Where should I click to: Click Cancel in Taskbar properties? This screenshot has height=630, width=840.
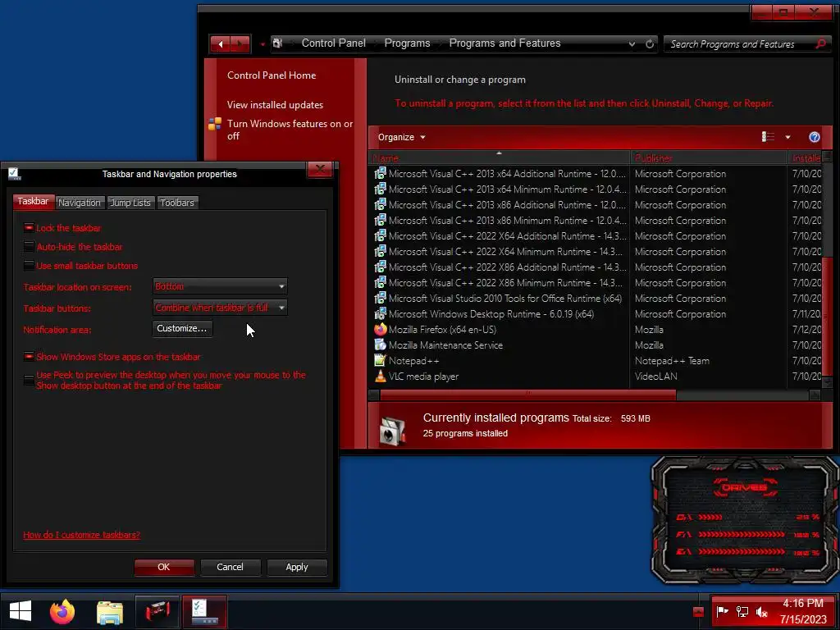pyautogui.click(x=230, y=567)
